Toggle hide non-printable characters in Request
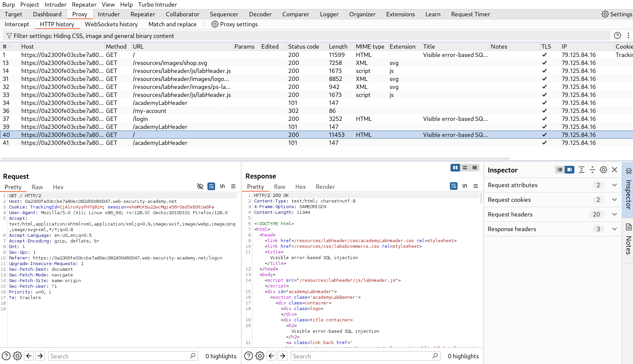 click(x=200, y=186)
